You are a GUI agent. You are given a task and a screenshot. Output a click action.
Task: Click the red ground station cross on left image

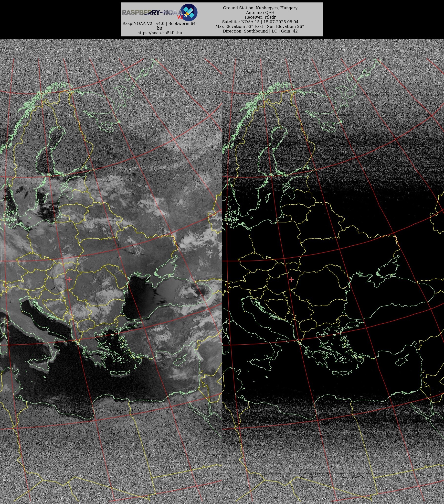pos(69,279)
